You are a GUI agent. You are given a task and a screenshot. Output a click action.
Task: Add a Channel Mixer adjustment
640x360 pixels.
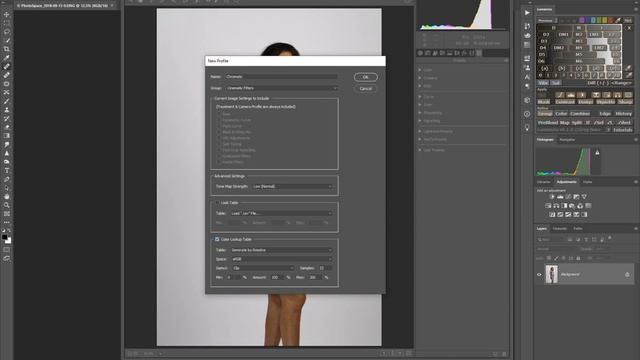tap(580, 206)
